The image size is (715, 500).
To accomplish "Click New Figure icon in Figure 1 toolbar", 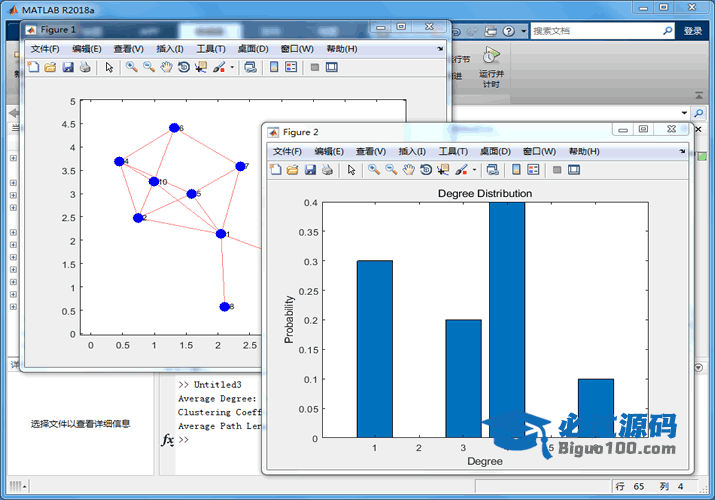I will click(33, 67).
